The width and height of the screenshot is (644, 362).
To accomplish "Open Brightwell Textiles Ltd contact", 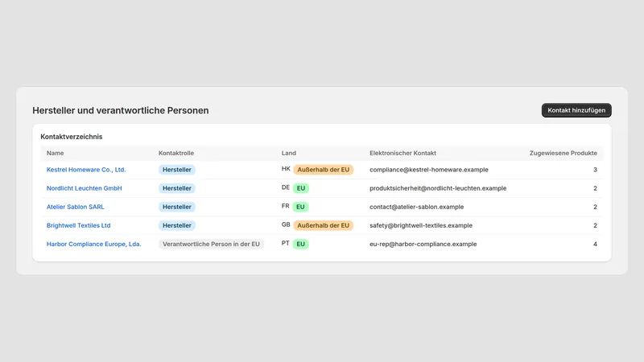I will (x=78, y=225).
